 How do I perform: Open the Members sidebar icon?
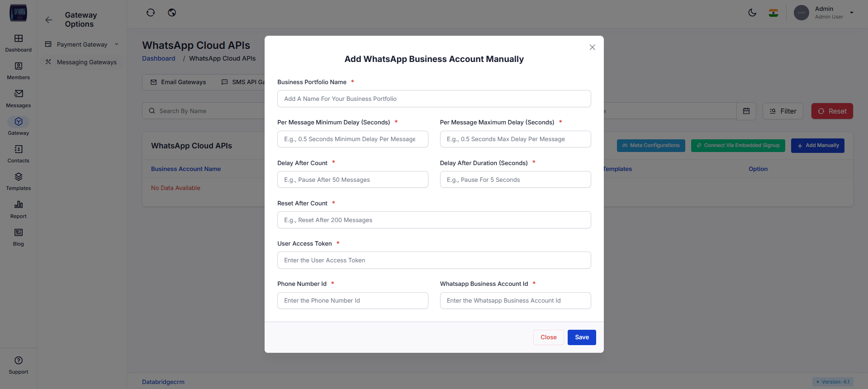pyautogui.click(x=19, y=71)
